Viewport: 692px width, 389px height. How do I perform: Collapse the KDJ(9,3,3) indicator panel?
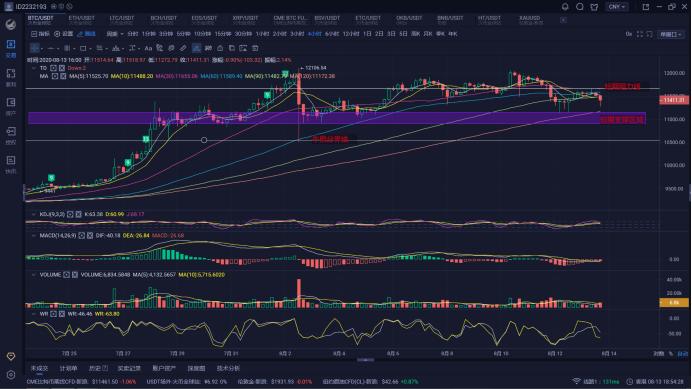coord(34,214)
